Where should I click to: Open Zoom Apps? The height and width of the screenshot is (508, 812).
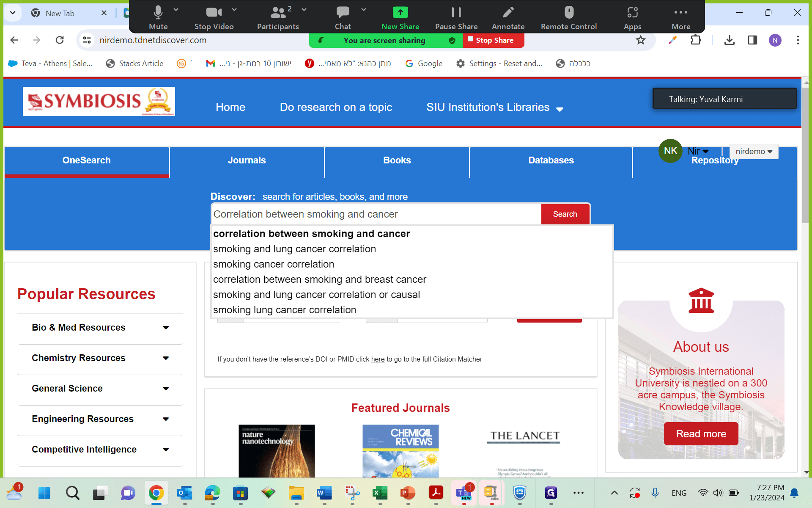click(x=632, y=17)
